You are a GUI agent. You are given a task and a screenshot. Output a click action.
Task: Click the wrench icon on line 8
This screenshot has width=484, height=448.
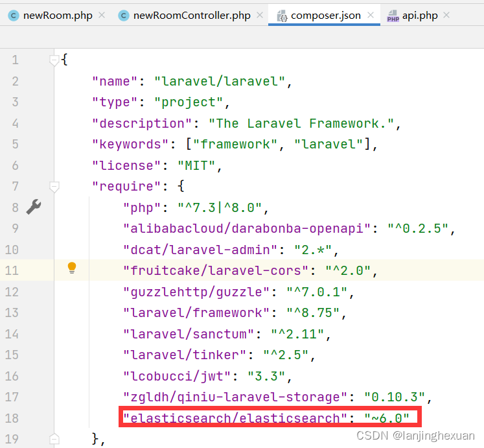click(x=34, y=207)
